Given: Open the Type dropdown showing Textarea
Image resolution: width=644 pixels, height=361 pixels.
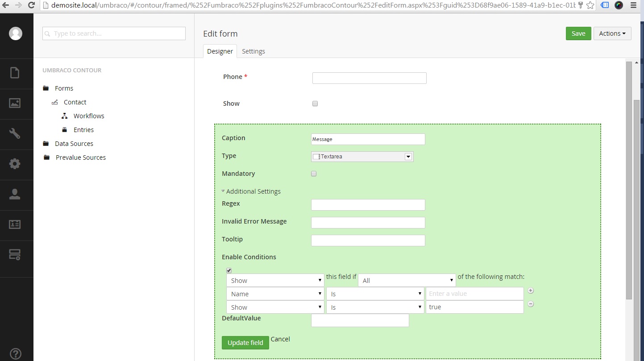Looking at the screenshot, I should (x=362, y=157).
